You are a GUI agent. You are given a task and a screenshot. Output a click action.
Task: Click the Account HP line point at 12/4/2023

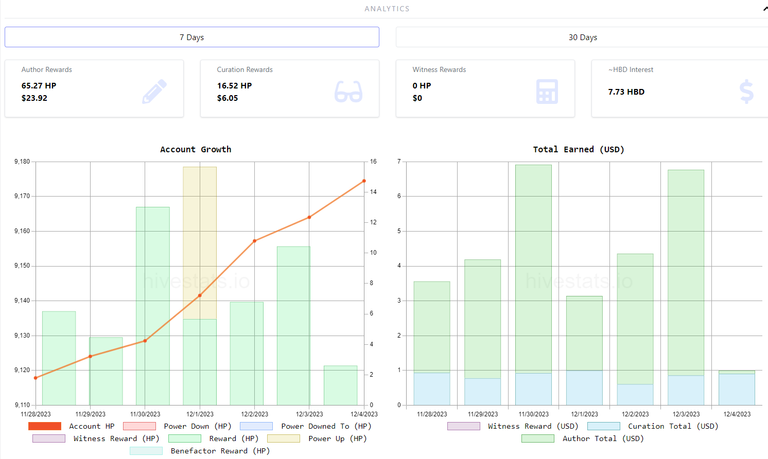[x=364, y=181]
